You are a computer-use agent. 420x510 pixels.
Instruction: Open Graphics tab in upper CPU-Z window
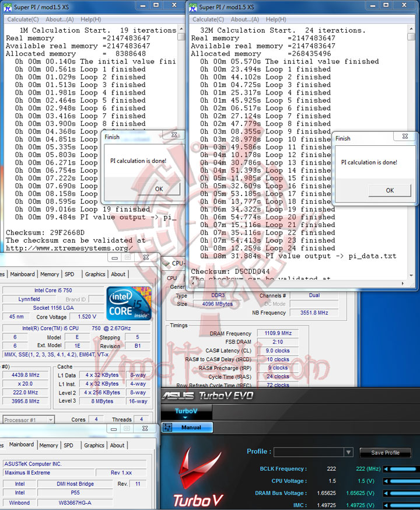tap(95, 274)
